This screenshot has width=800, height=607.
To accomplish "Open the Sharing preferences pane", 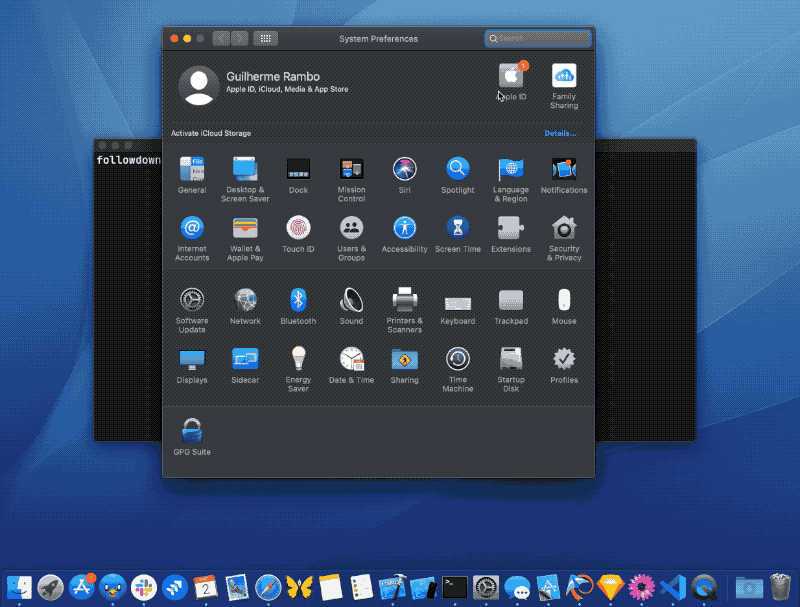I will tap(405, 359).
